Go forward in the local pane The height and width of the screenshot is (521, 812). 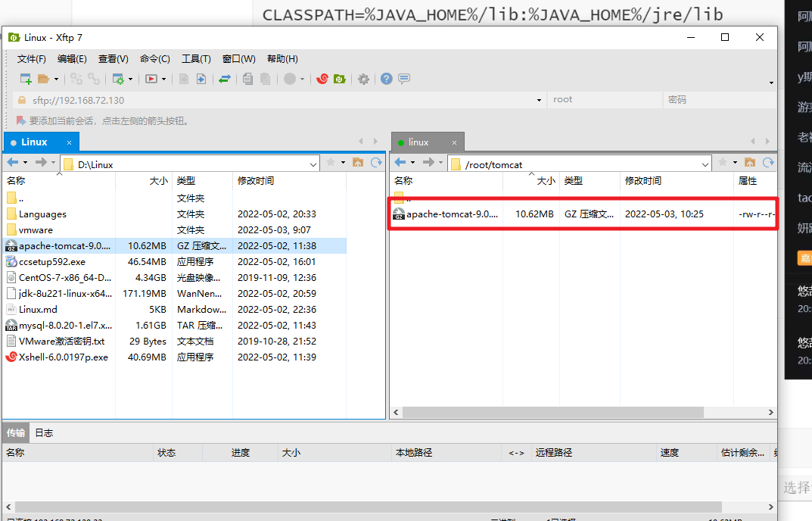point(41,163)
